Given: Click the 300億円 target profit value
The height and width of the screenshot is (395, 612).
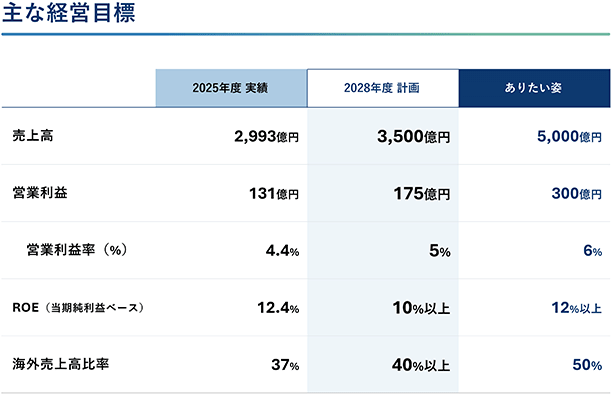Looking at the screenshot, I should tap(577, 193).
